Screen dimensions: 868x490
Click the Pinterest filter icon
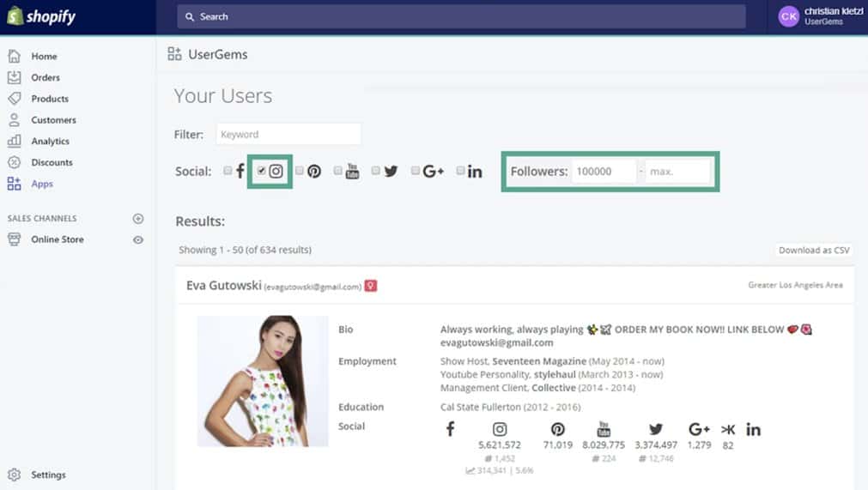314,172
